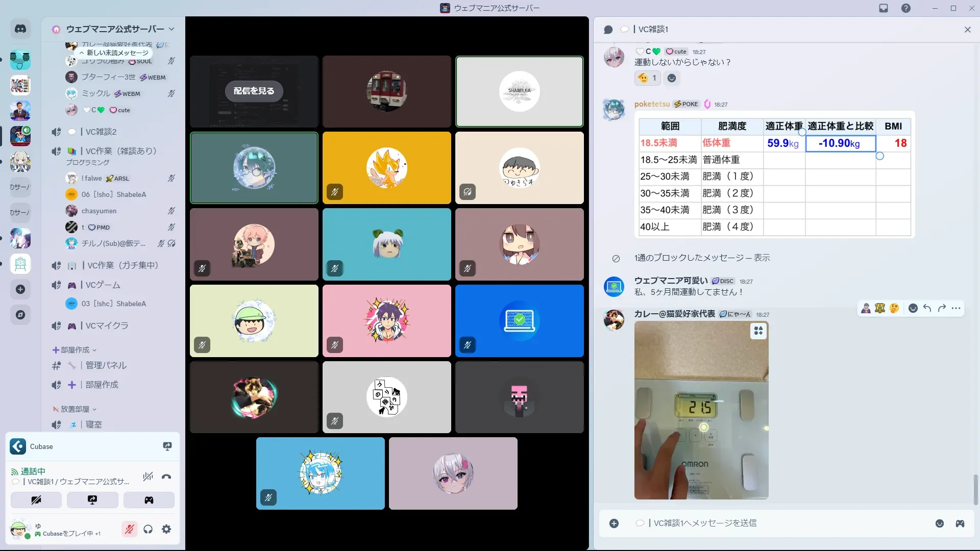Start sharing your screen
The height and width of the screenshot is (551, 980).
[92, 500]
